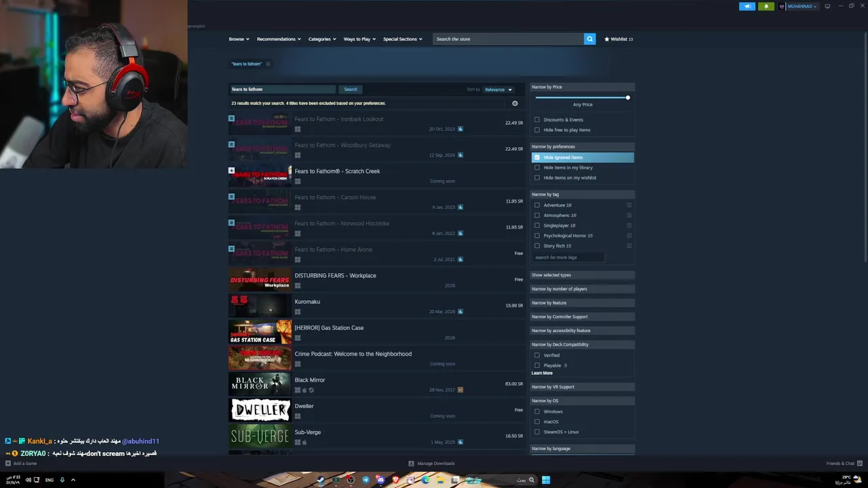The width and height of the screenshot is (868, 488).
Task: Tick the Adventure tag checkbox
Action: tap(537, 205)
